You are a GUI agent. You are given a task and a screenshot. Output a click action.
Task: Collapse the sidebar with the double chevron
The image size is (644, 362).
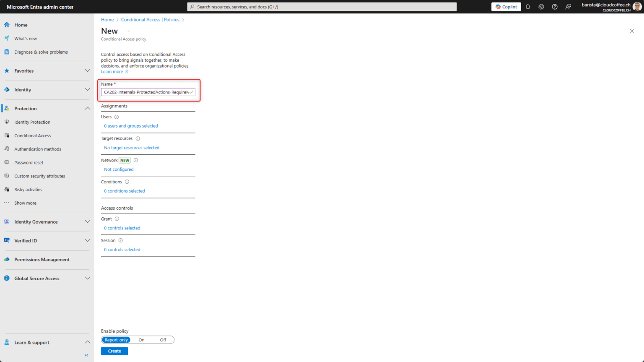tap(86, 355)
